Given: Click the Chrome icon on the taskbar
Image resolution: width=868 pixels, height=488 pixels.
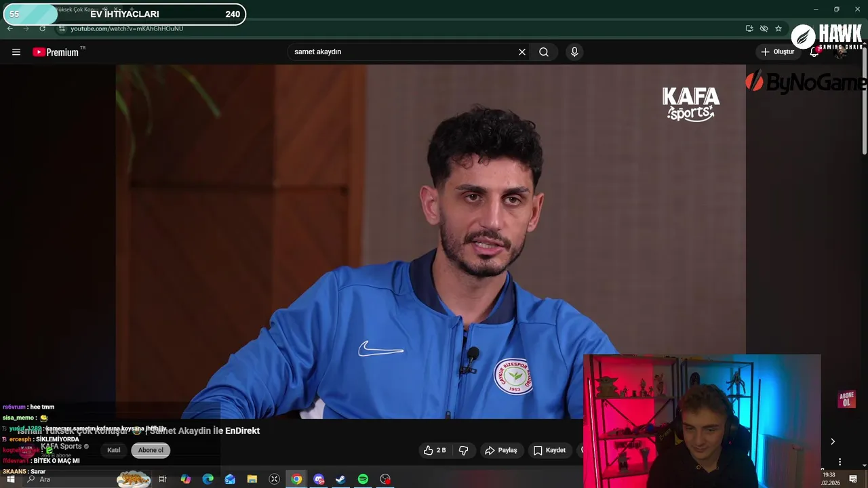Looking at the screenshot, I should point(296,479).
